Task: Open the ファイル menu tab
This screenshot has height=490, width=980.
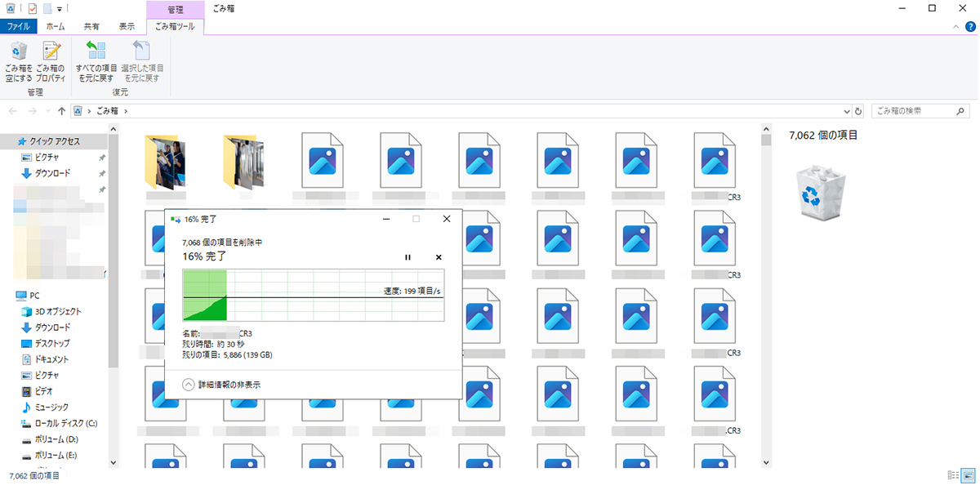Action: [x=18, y=26]
